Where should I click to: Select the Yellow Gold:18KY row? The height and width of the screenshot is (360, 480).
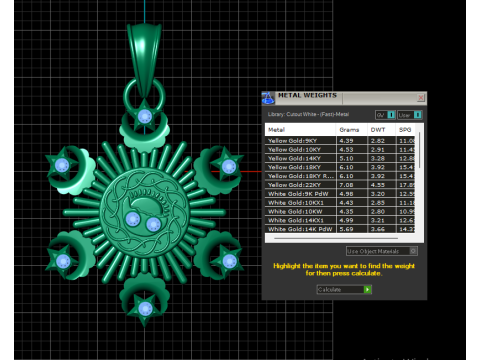(x=340, y=167)
